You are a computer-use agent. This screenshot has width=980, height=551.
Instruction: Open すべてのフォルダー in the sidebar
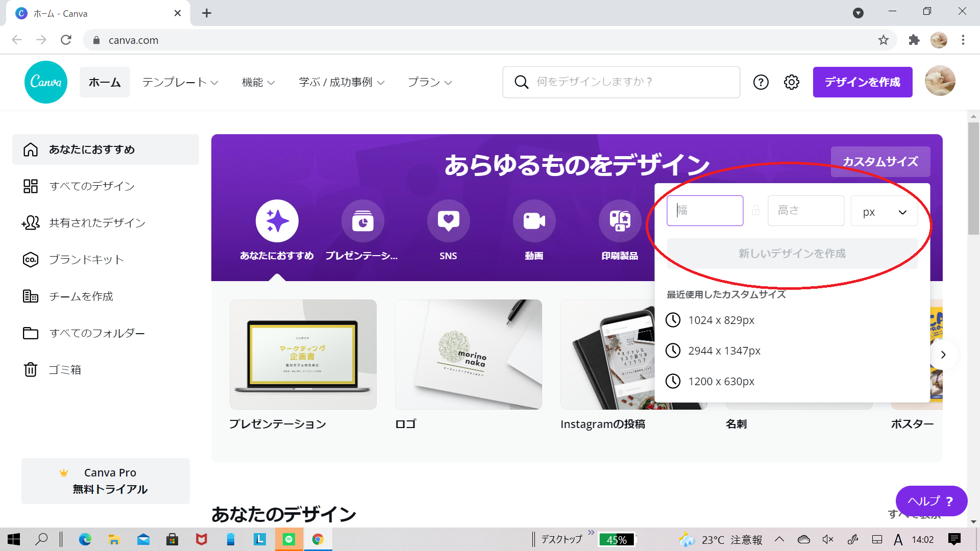[x=106, y=333]
